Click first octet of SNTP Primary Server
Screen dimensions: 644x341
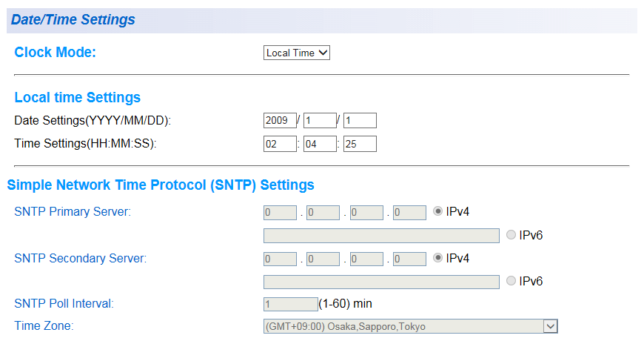click(280, 212)
